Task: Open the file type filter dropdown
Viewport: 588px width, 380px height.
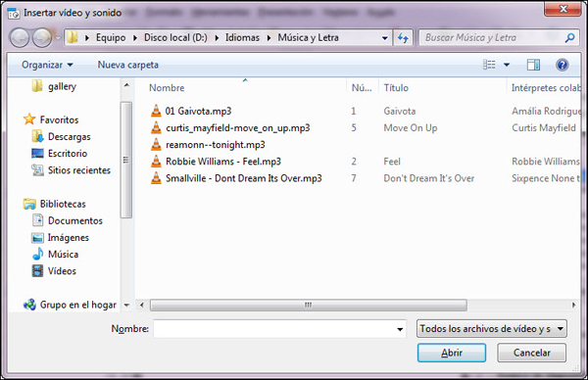Action: tap(492, 329)
